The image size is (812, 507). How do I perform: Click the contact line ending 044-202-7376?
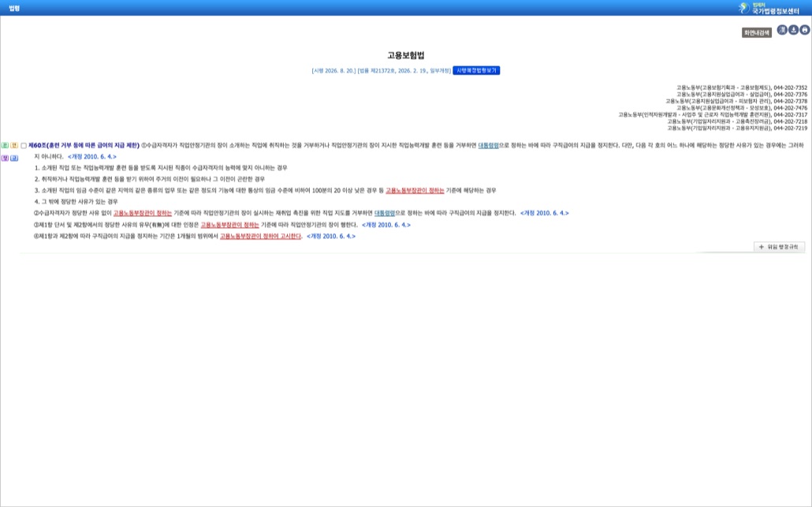pos(742,95)
